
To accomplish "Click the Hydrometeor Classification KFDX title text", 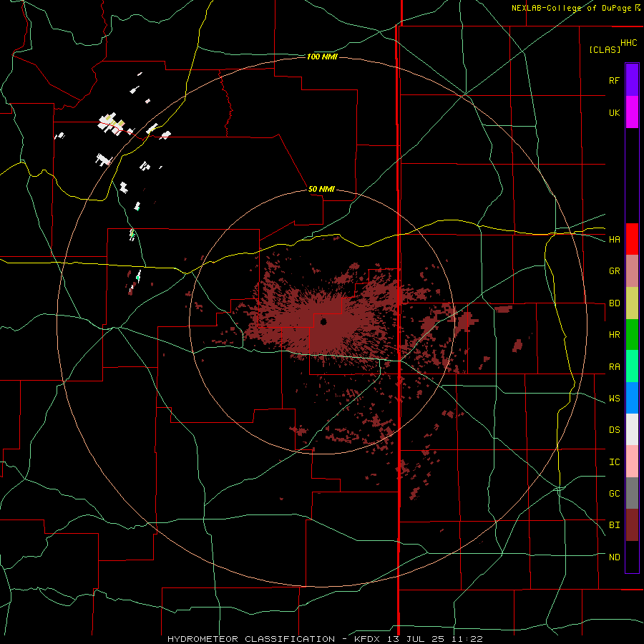I will (x=325, y=639).
